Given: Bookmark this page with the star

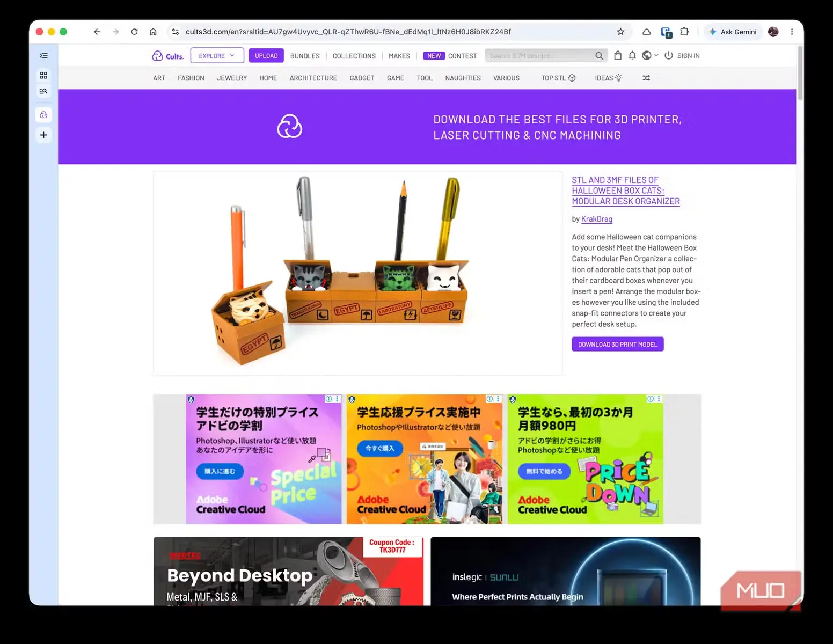Looking at the screenshot, I should click(620, 32).
